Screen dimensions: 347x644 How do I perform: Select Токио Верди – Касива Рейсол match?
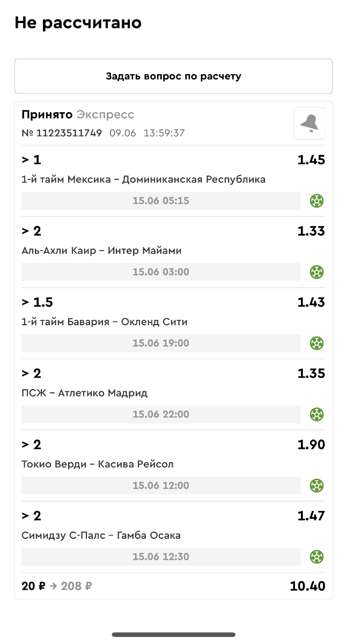(98, 464)
